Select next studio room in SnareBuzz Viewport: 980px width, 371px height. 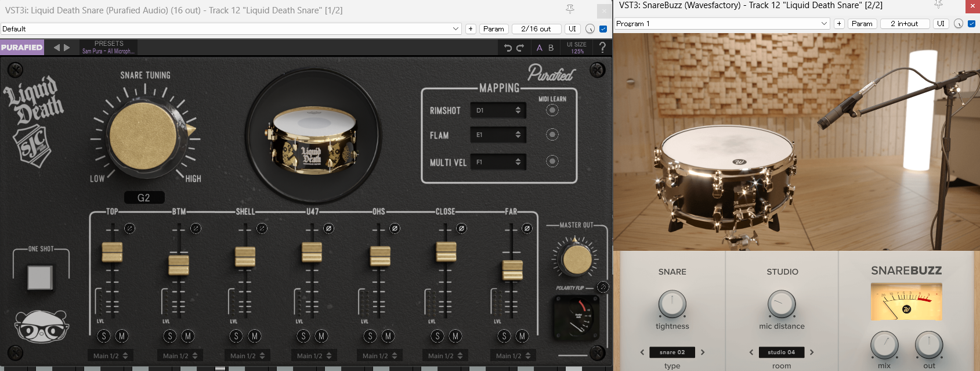[812, 352]
